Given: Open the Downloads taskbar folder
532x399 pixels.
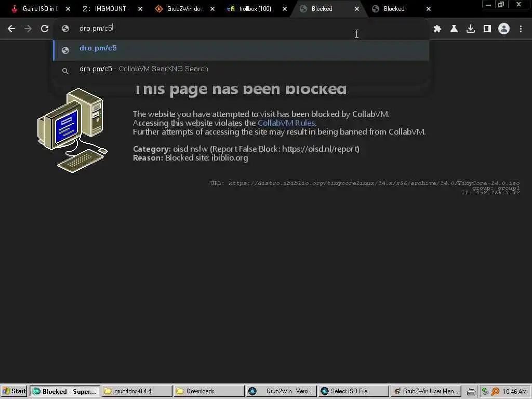Looking at the screenshot, I should [209, 391].
